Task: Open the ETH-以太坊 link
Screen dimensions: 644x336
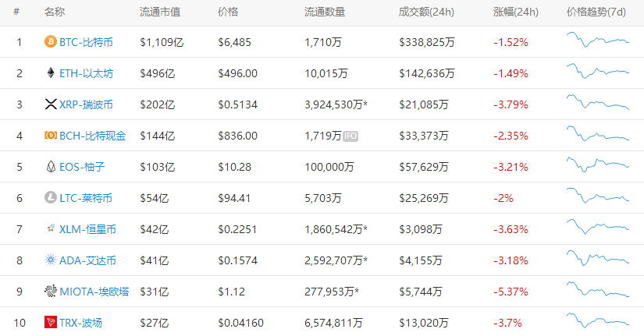Action: [86, 73]
